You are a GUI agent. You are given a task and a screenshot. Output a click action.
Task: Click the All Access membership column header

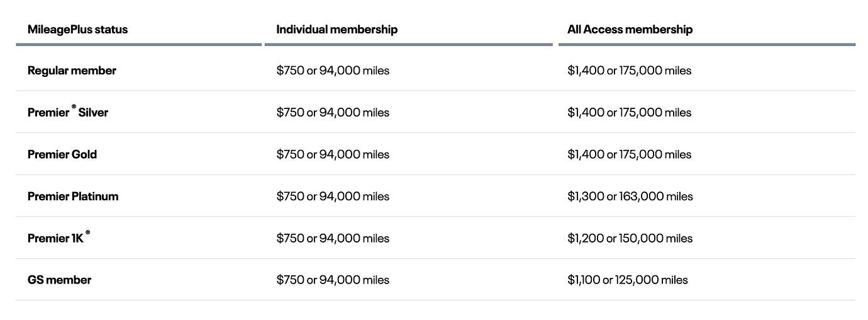[630, 30]
